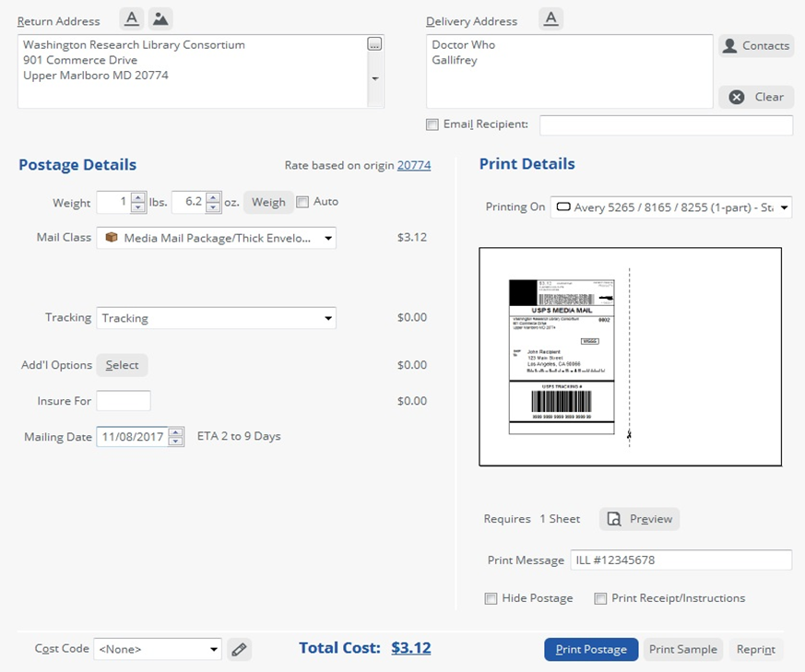Toggle the Auto weigh checkbox

(x=302, y=202)
